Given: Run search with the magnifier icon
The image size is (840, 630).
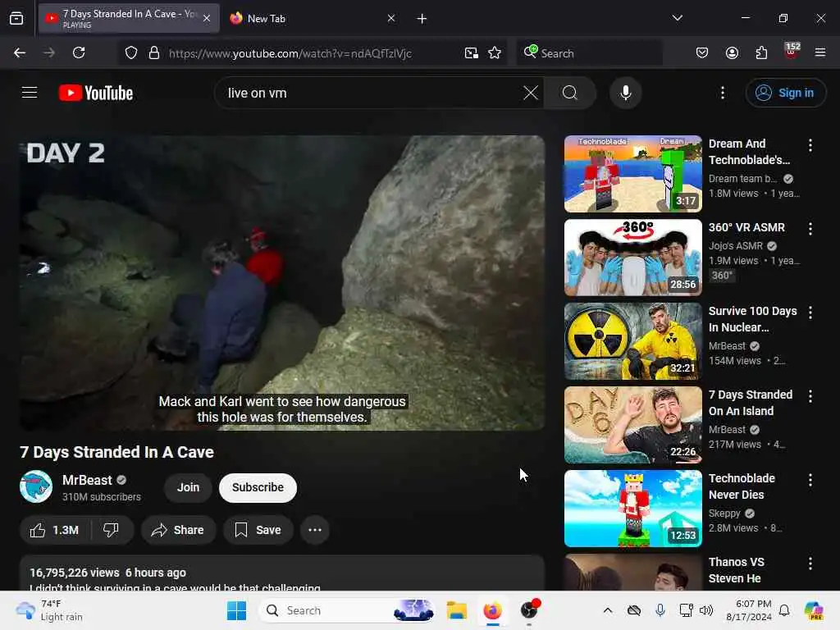Looking at the screenshot, I should pos(570,93).
